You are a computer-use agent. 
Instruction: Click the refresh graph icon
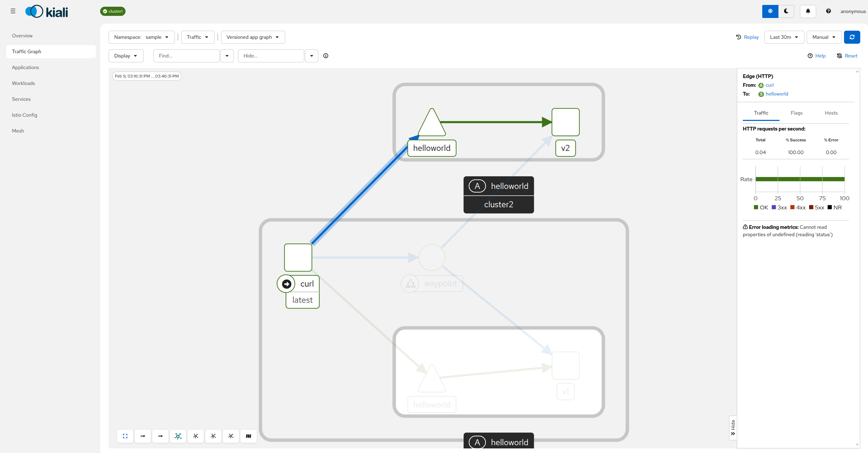852,37
